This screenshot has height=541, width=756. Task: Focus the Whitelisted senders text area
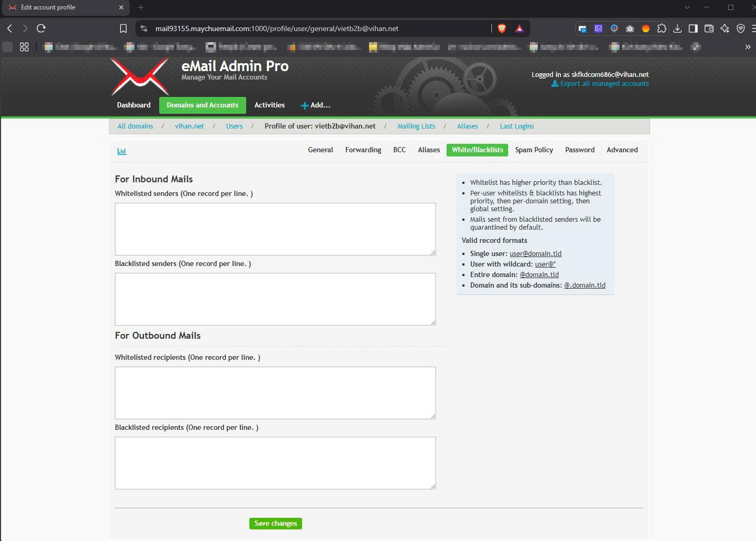275,229
